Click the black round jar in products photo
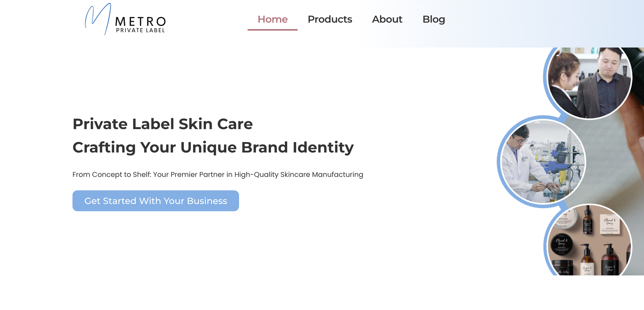The image size is (644, 310). click(x=562, y=244)
